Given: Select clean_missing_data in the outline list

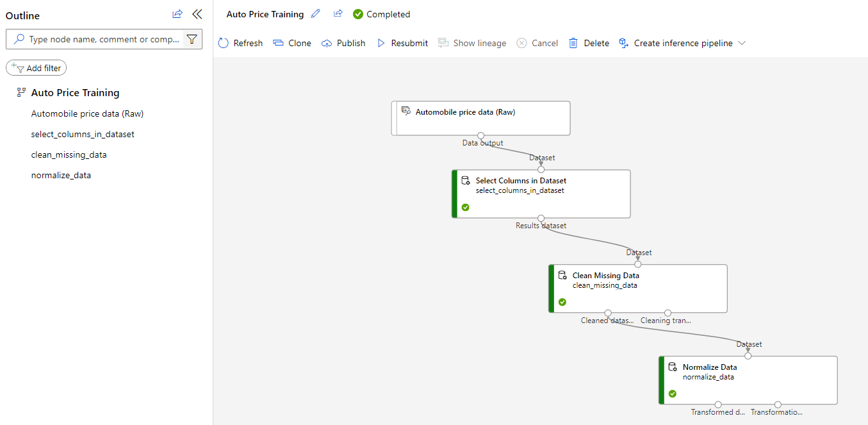Looking at the screenshot, I should pyautogui.click(x=69, y=154).
